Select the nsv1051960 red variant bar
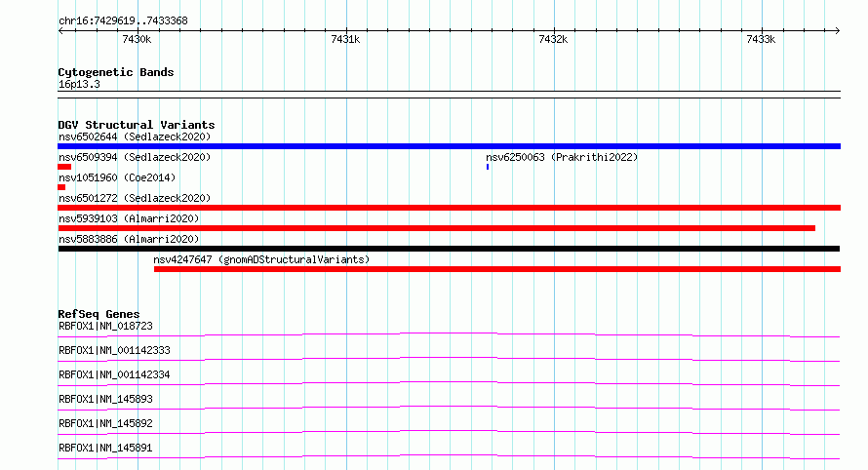The width and height of the screenshot is (868, 470). (x=61, y=187)
